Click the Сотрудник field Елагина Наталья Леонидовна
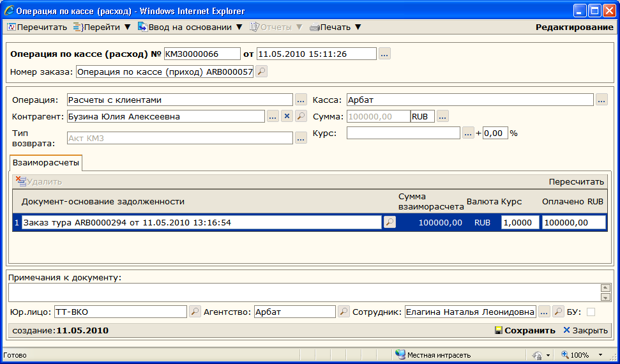 pyautogui.click(x=471, y=312)
